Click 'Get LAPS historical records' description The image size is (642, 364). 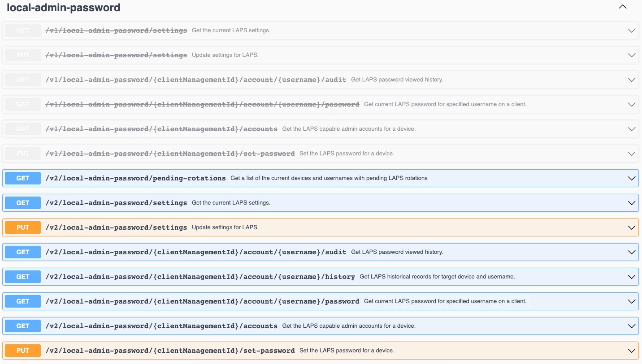click(437, 277)
